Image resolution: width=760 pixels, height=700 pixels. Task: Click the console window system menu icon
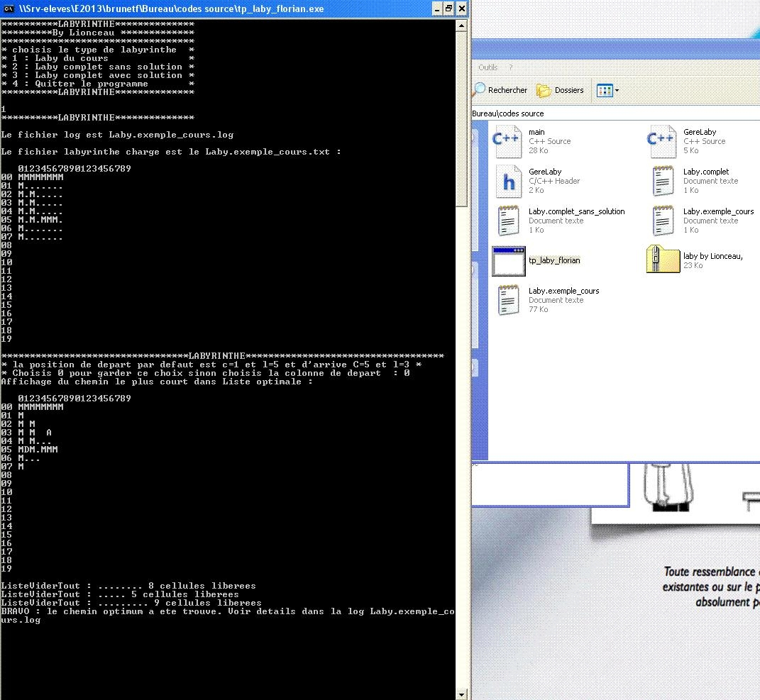pos(9,9)
